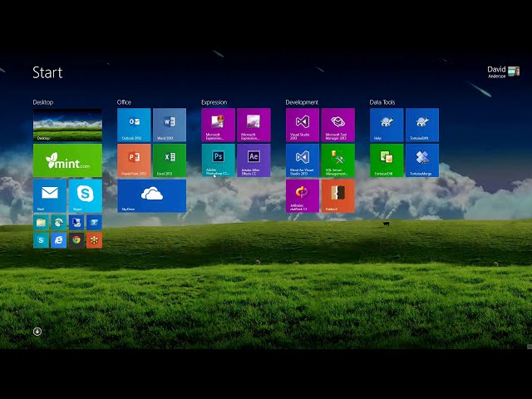This screenshot has height=399, width=532.
Task: Launch the small Internet Explorer tile
Action: coord(59,240)
